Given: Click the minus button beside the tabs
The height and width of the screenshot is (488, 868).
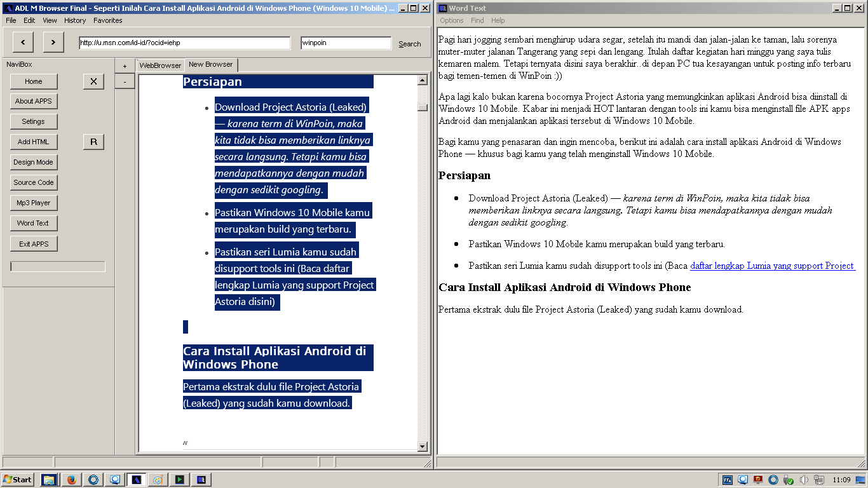Looking at the screenshot, I should click(125, 81).
